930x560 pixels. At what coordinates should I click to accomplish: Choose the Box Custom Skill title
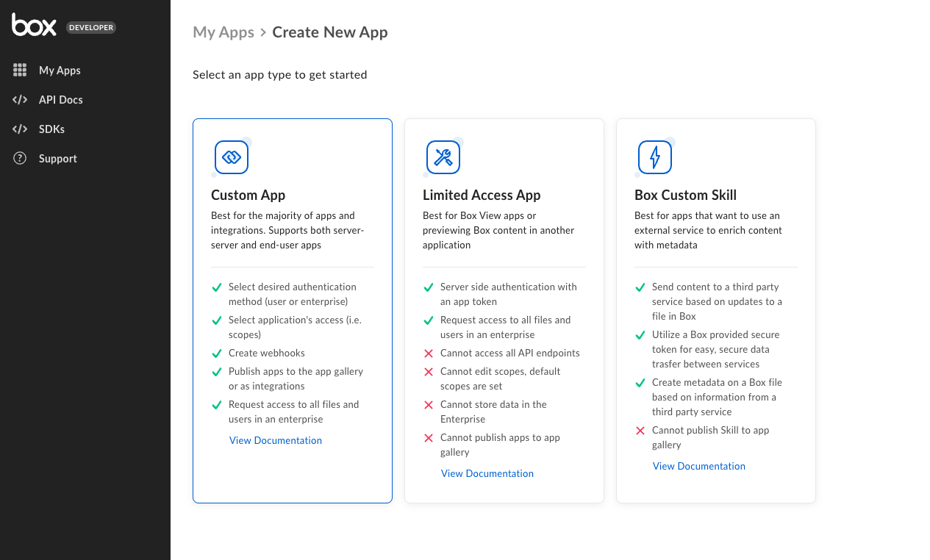click(x=685, y=195)
